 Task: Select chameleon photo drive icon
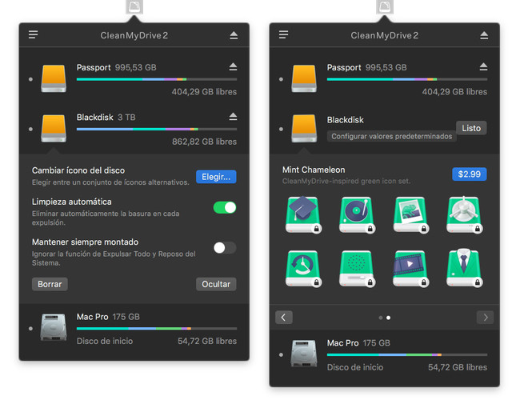tap(410, 214)
